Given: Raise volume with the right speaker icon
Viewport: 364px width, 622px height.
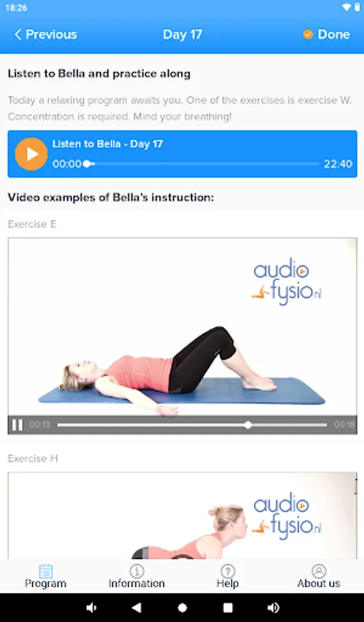Looking at the screenshot, I should click(274, 607).
